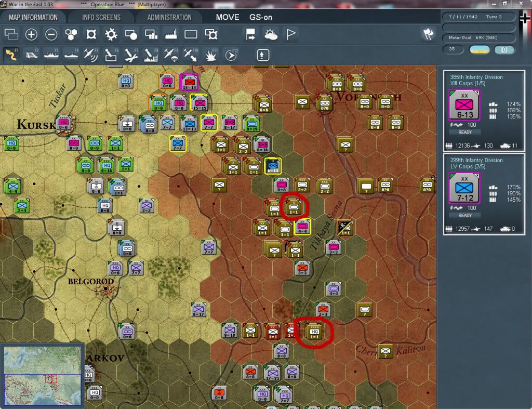This screenshot has height=409, width=532.
Task: Toggle the hex grid display
Action: coord(71,34)
